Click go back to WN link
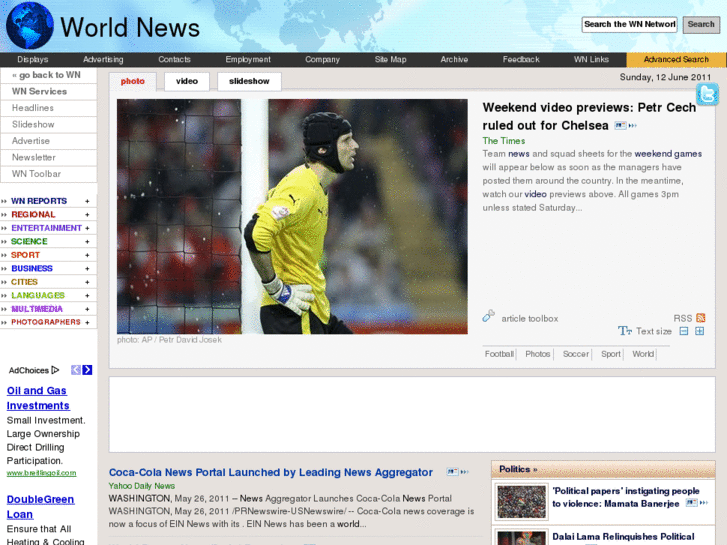This screenshot has width=727, height=545. pyautogui.click(x=48, y=75)
